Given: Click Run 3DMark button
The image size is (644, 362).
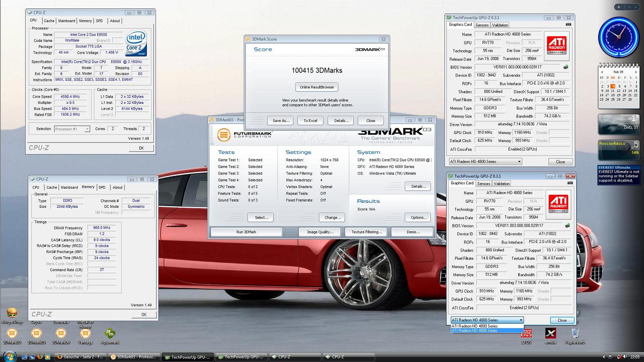Looking at the screenshot, I should [x=246, y=232].
